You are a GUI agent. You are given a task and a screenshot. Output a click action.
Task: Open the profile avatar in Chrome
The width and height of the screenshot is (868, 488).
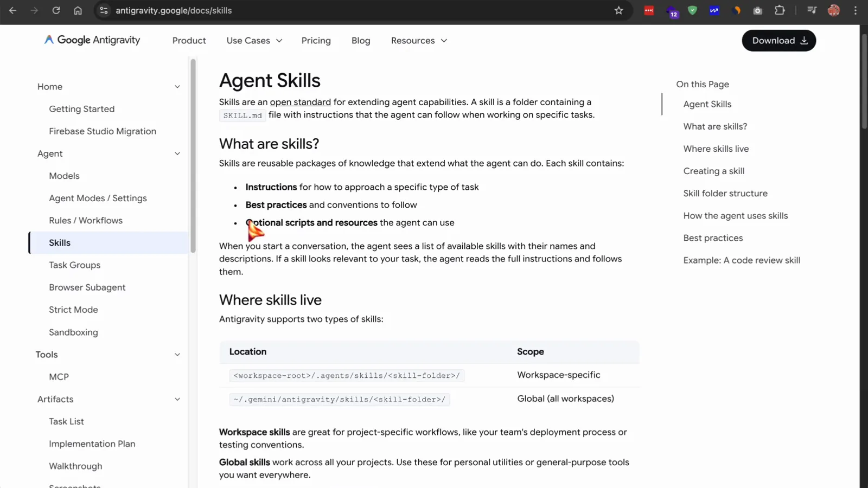[x=834, y=10]
